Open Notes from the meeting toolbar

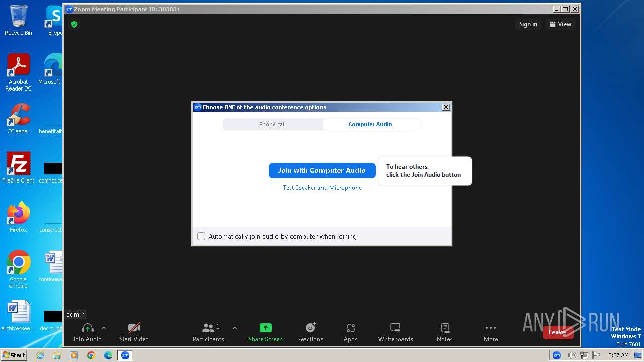[x=445, y=332]
